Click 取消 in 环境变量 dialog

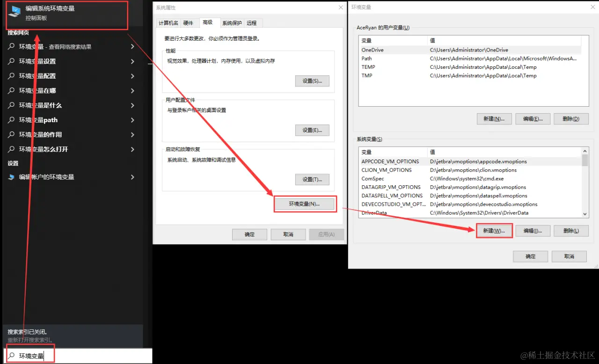click(569, 256)
